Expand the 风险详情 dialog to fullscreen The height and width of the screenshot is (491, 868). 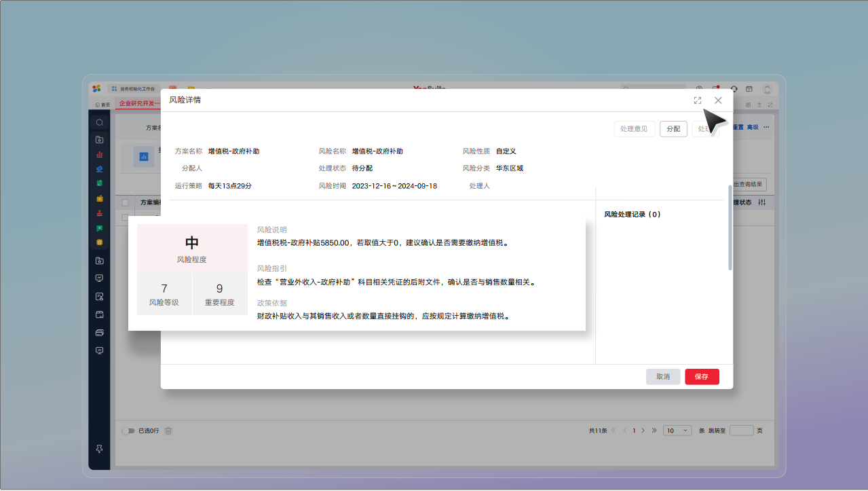pyautogui.click(x=697, y=100)
